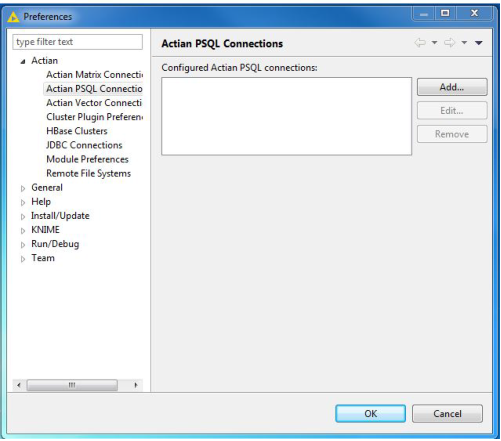Image resolution: width=501 pixels, height=441 pixels.
Task: Close the Preferences window
Action: pos(474,13)
